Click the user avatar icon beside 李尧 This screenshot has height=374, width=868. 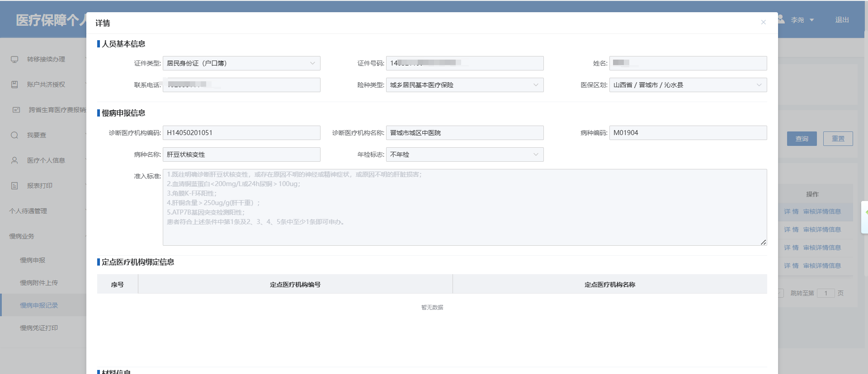781,19
